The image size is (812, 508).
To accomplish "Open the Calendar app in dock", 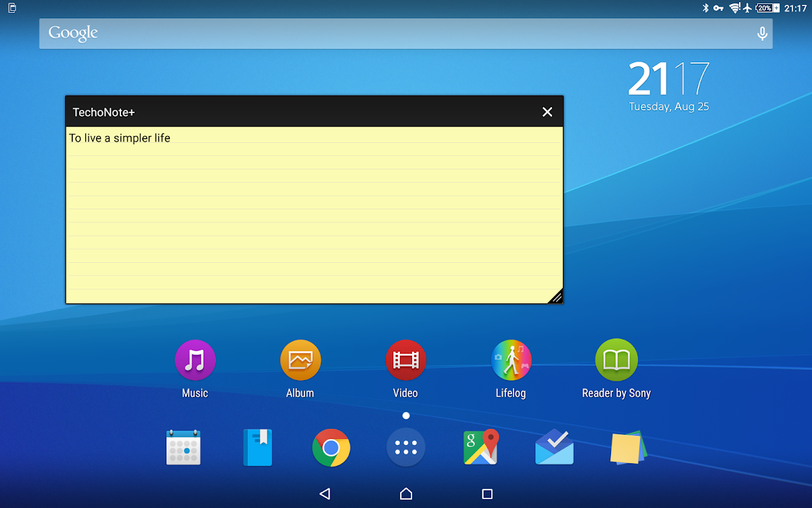I will pos(183,448).
